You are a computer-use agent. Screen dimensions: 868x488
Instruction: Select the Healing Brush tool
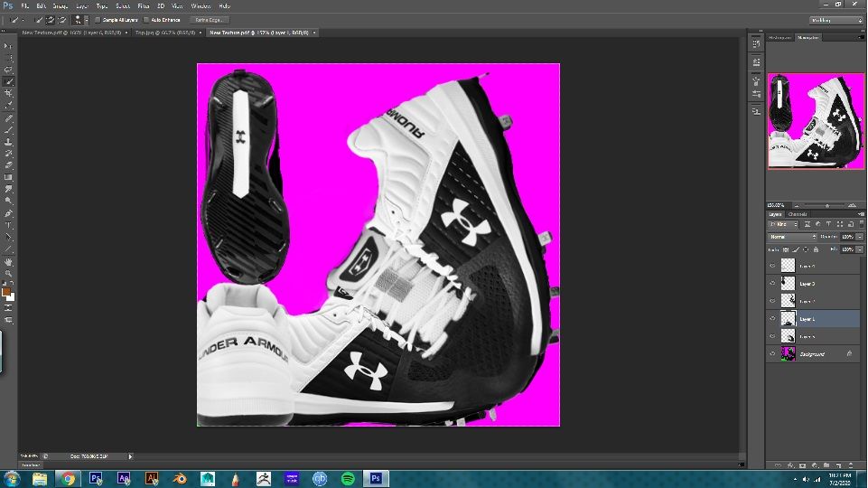point(8,118)
